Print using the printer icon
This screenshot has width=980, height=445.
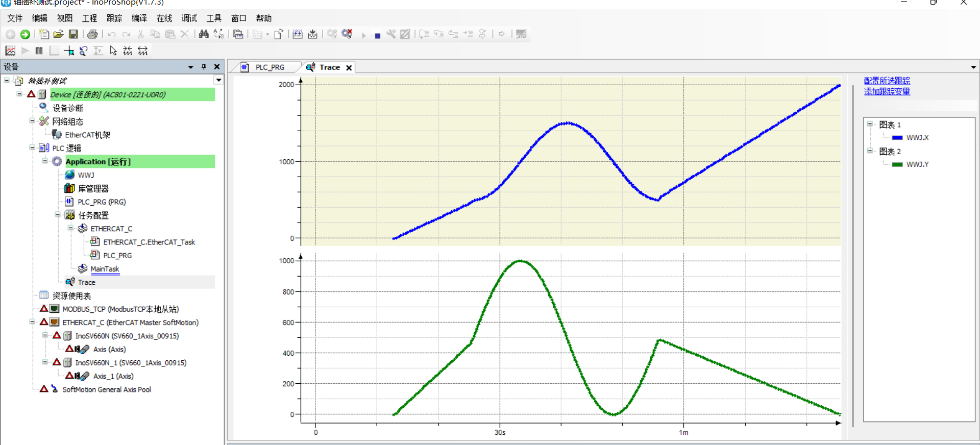point(92,34)
